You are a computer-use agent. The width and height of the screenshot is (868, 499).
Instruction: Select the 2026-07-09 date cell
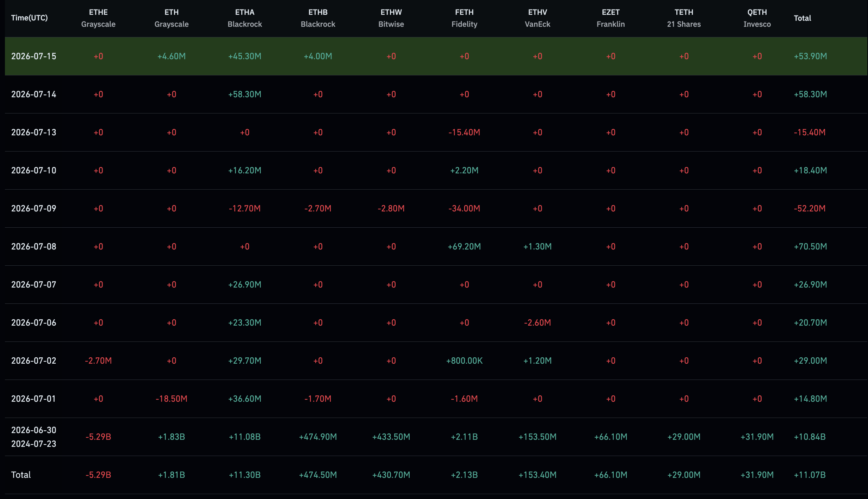tap(34, 209)
